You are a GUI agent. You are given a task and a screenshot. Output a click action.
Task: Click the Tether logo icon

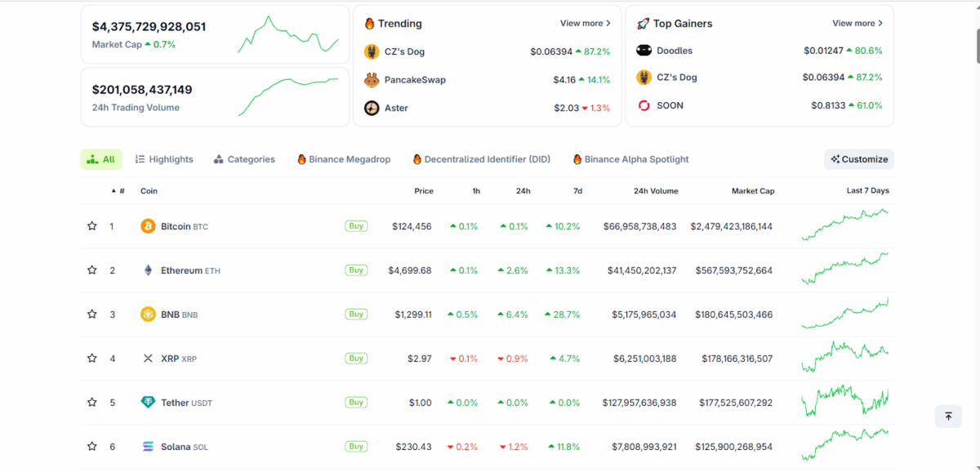(x=148, y=403)
